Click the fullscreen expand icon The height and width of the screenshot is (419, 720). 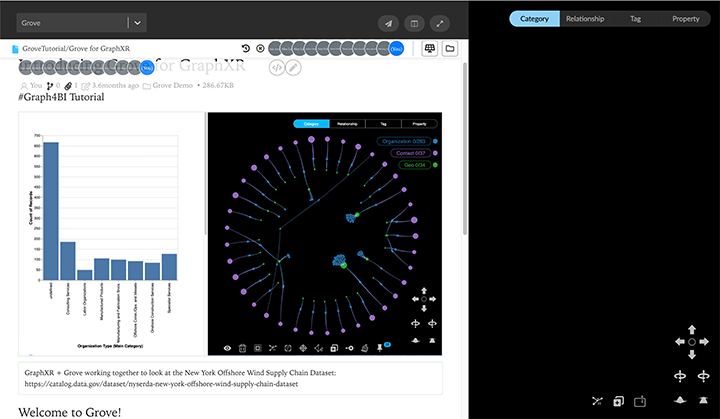pyautogui.click(x=440, y=22)
